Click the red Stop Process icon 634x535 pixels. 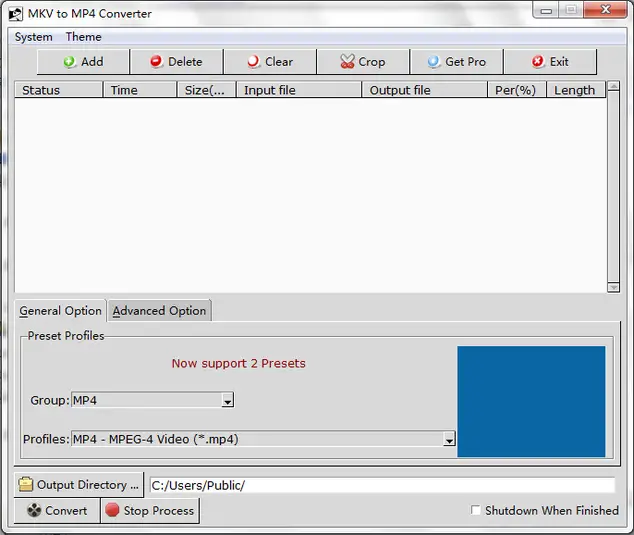(x=112, y=510)
